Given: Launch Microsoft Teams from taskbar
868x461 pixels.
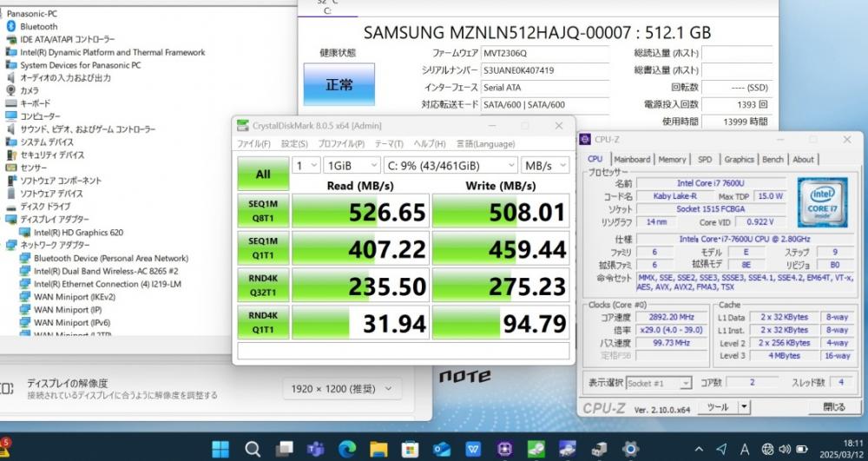Looking at the screenshot, I should pos(316,449).
